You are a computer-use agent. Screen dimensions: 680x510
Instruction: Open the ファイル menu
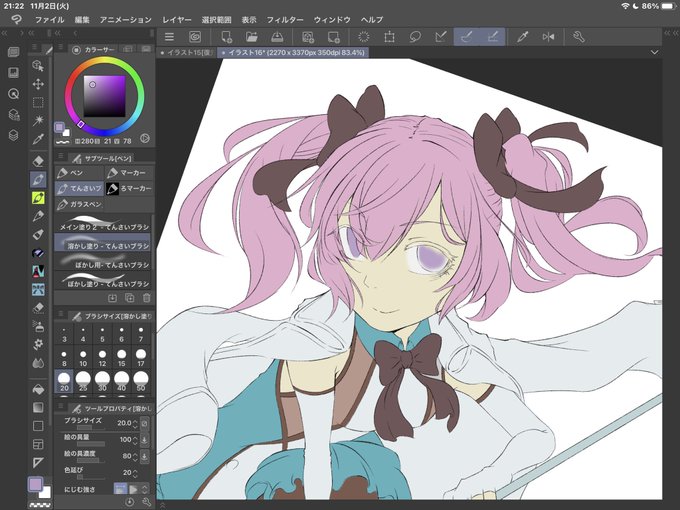click(x=49, y=20)
